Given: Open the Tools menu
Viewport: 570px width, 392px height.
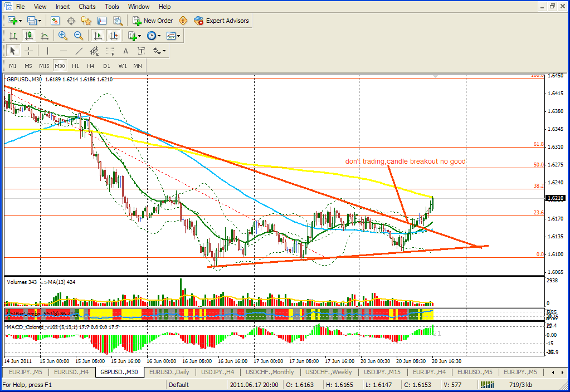Looking at the screenshot, I should pos(111,7).
